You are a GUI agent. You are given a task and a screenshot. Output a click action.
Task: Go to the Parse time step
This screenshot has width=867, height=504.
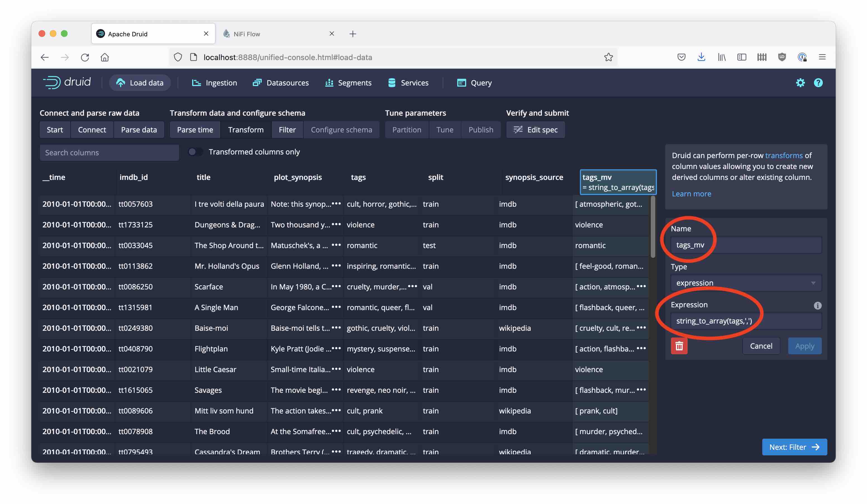[195, 130]
